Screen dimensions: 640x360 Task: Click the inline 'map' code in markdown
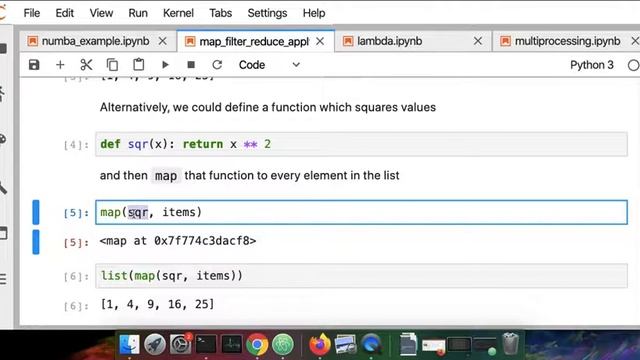(x=166, y=176)
